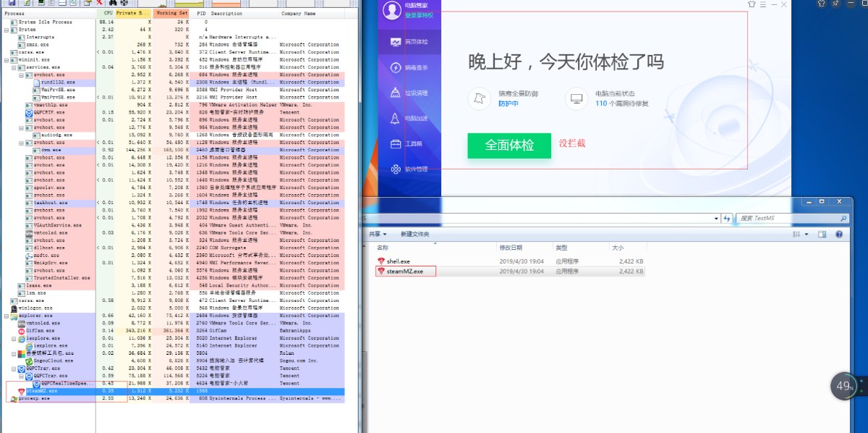This screenshot has width=868, height=433.
Task: Click the red X kill-process toolbar icon
Action: pyautogui.click(x=99, y=3)
